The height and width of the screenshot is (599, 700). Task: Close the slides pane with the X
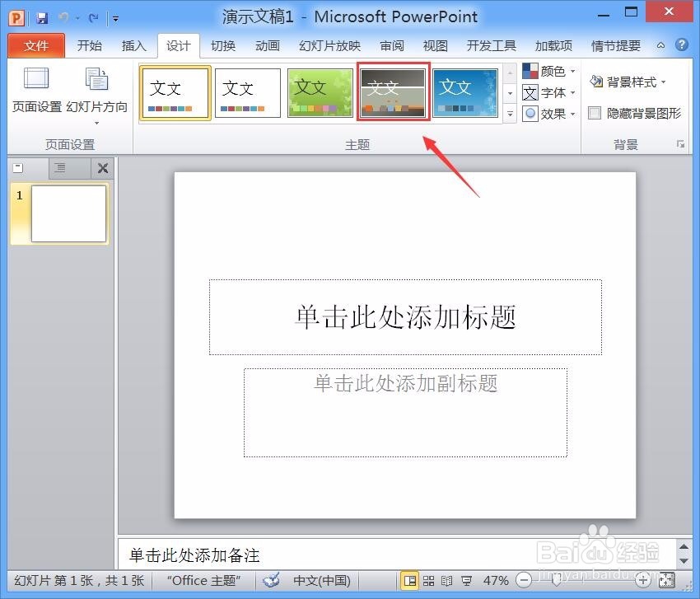pyautogui.click(x=103, y=168)
